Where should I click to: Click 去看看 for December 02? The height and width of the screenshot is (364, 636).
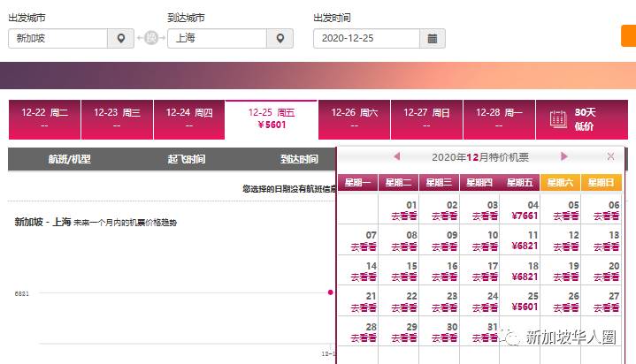click(x=444, y=216)
